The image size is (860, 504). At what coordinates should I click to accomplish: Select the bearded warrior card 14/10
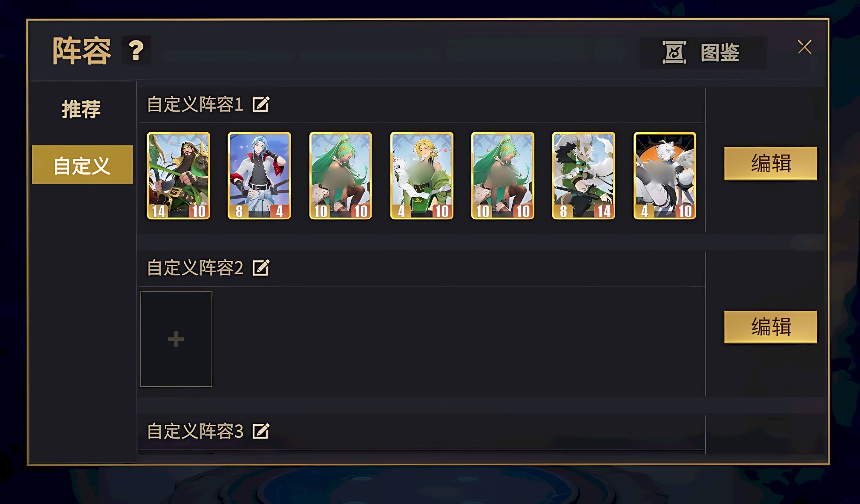178,176
